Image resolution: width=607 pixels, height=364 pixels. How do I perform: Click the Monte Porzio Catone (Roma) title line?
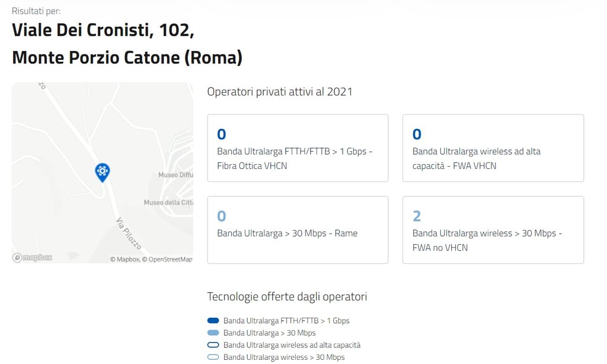[x=127, y=58]
